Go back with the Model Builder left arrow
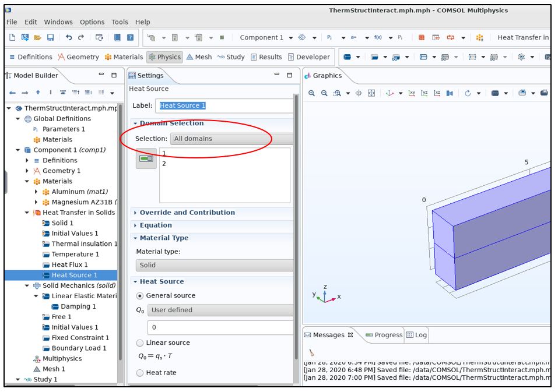 [x=12, y=93]
